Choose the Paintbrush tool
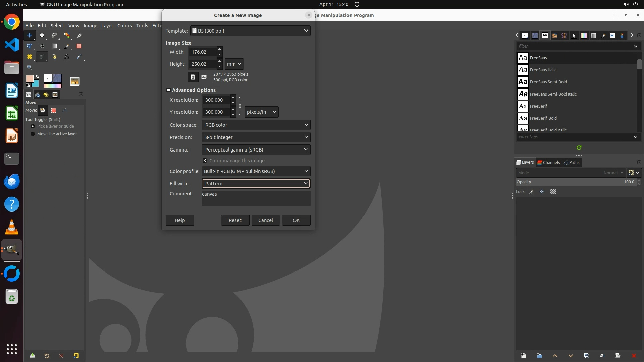644x362 pixels. click(67, 46)
